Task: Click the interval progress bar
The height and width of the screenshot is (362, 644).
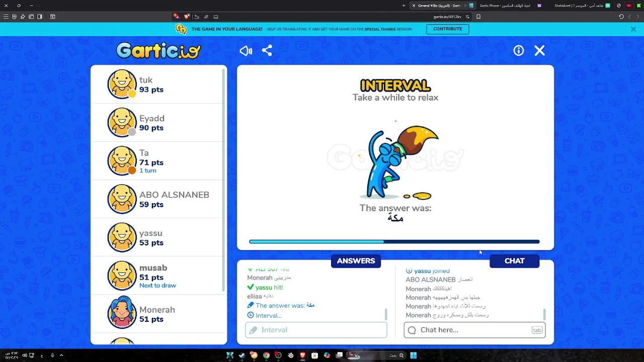Action: 394,242
